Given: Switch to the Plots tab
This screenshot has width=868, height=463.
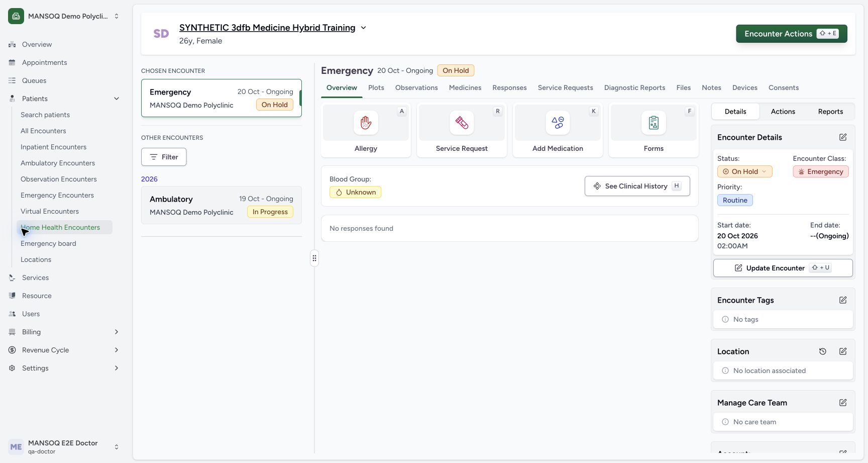Looking at the screenshot, I should click(376, 87).
